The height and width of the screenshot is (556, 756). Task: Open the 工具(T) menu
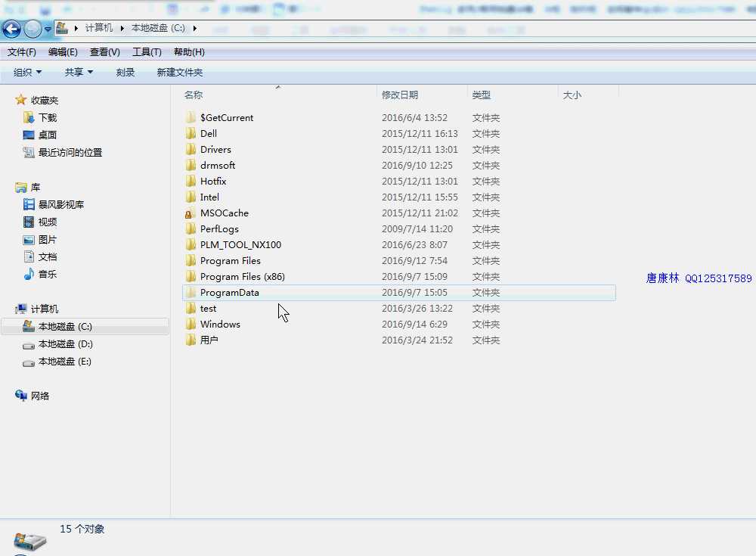click(x=147, y=52)
